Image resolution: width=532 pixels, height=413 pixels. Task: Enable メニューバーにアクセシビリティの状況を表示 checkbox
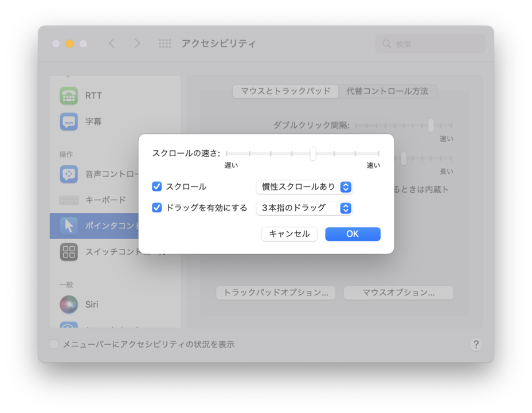pos(54,344)
